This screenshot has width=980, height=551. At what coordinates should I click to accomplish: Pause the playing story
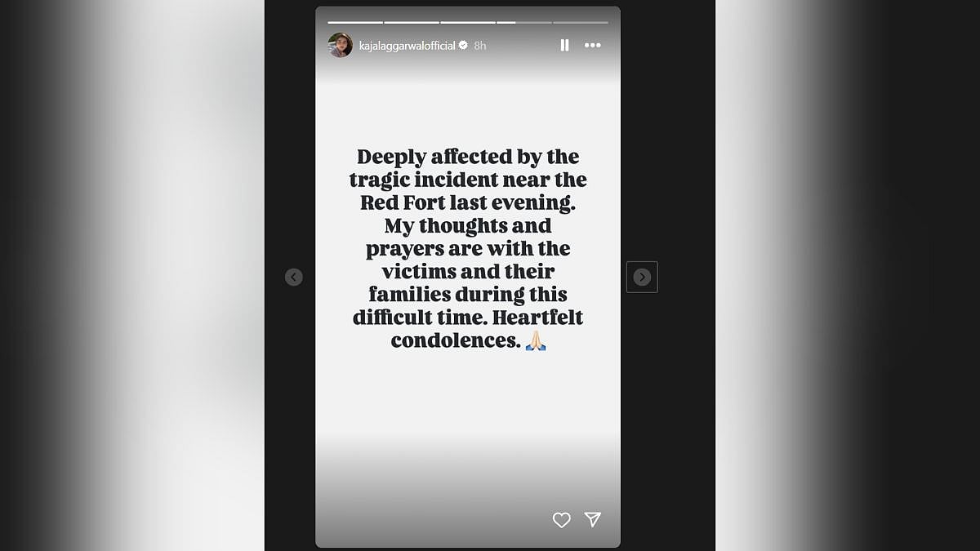pos(564,46)
